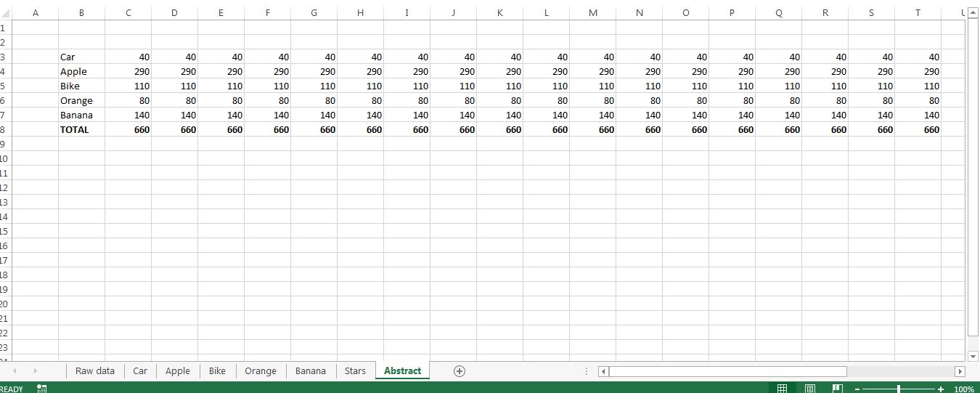The height and width of the screenshot is (393, 980).
Task: Add a new sheet with the plus icon
Action: [x=459, y=370]
